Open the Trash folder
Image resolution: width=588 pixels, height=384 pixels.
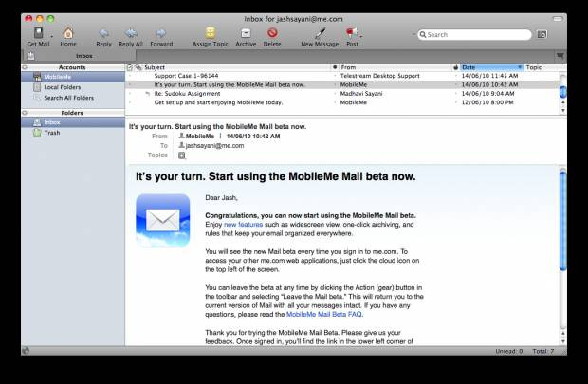point(52,133)
